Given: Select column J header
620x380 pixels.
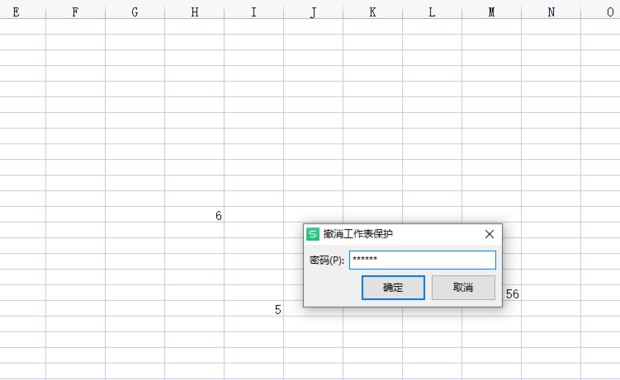Looking at the screenshot, I should tap(313, 12).
